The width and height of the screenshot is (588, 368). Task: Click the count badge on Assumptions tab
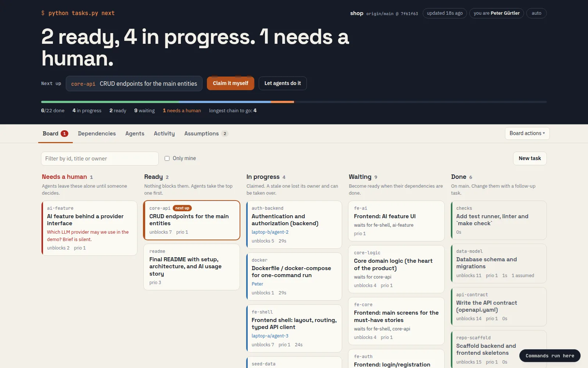[225, 134]
